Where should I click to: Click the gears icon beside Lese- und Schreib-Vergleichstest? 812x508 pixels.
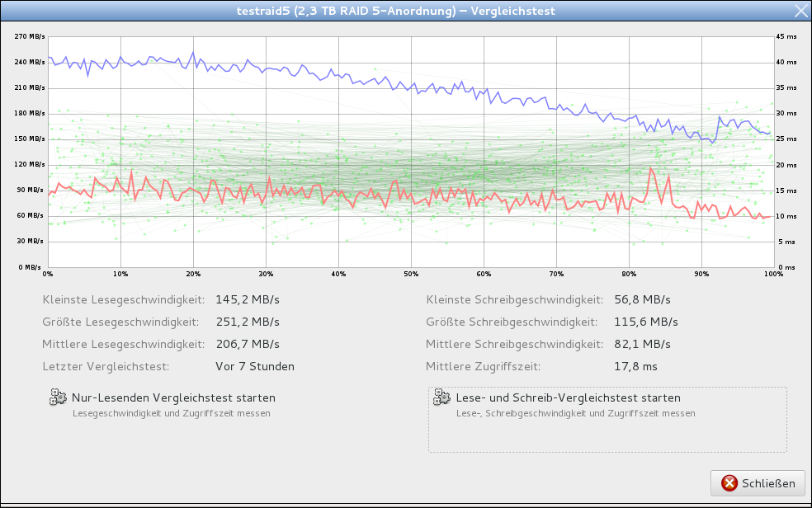[x=441, y=397]
